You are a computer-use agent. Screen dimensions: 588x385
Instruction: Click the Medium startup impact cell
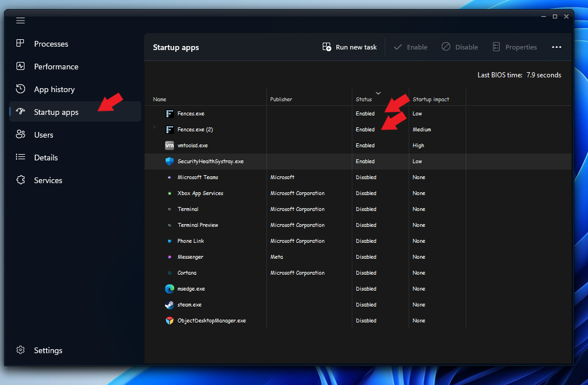[x=421, y=130]
